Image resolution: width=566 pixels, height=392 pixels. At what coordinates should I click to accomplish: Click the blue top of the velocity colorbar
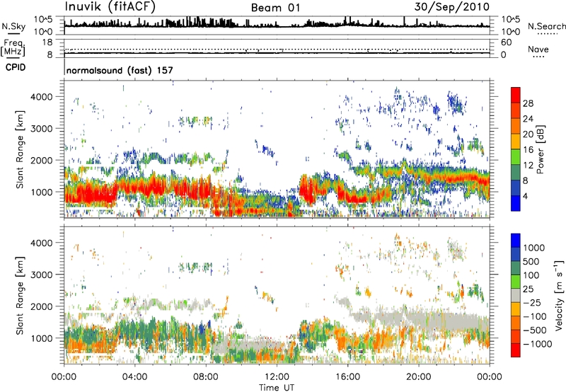pos(516,240)
